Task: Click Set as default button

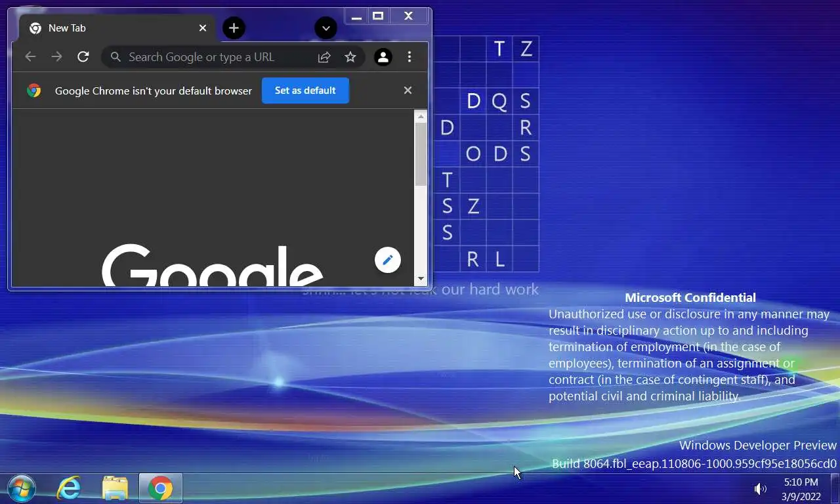Action: click(x=305, y=91)
